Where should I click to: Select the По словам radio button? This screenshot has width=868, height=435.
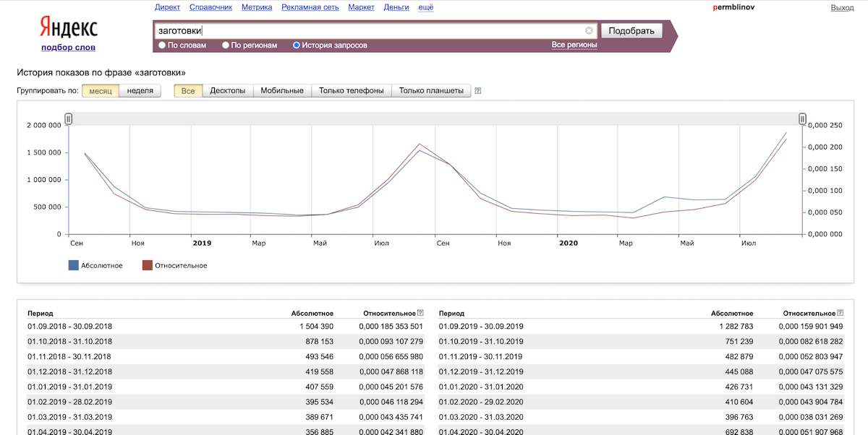point(162,45)
